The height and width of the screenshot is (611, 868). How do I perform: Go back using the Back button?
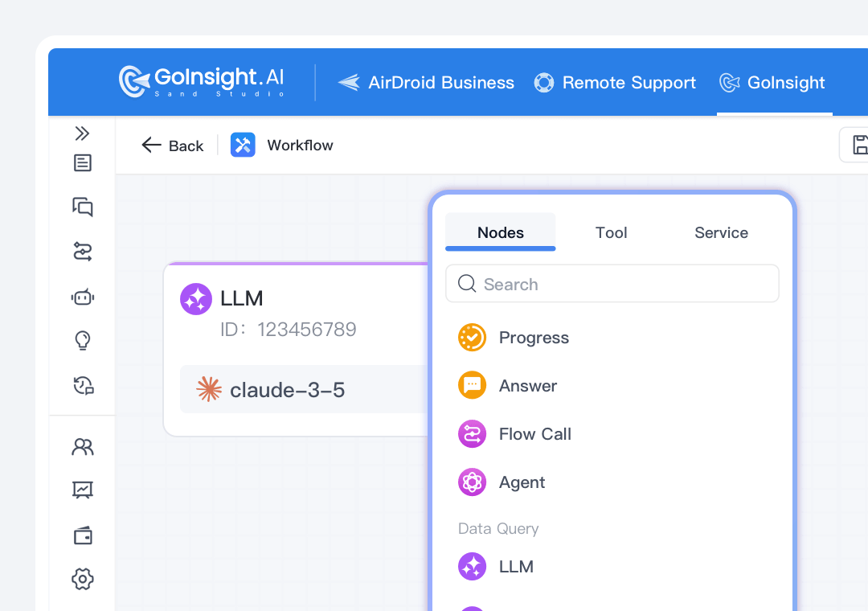click(x=172, y=146)
